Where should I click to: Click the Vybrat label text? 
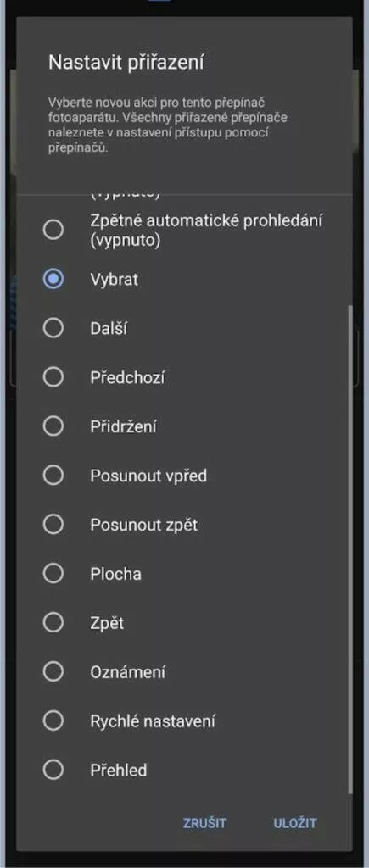point(115,280)
